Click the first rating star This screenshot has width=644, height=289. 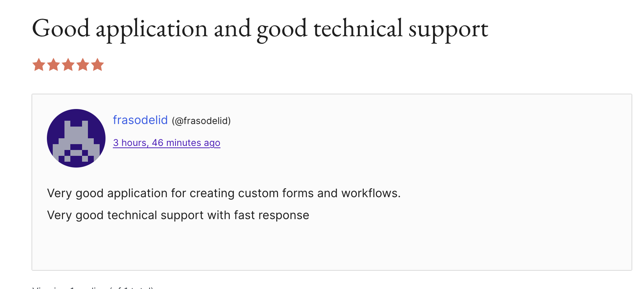(39, 65)
